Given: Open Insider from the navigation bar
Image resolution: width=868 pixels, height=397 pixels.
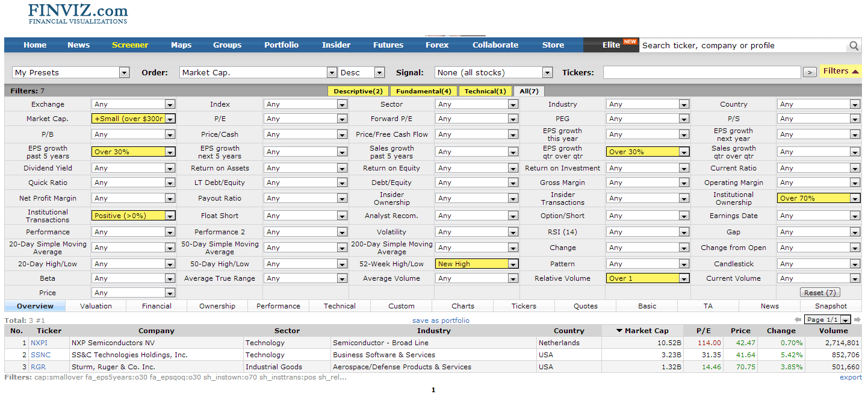Looking at the screenshot, I should (336, 45).
